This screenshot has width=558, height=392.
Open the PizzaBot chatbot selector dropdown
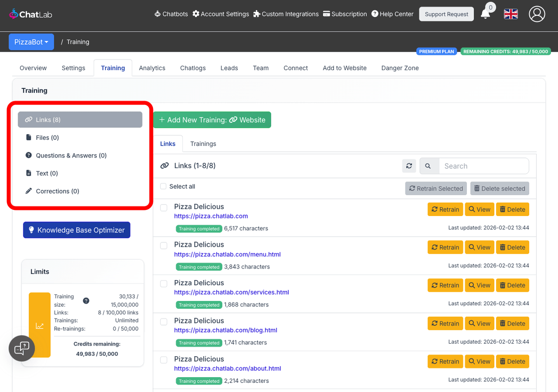coord(31,42)
